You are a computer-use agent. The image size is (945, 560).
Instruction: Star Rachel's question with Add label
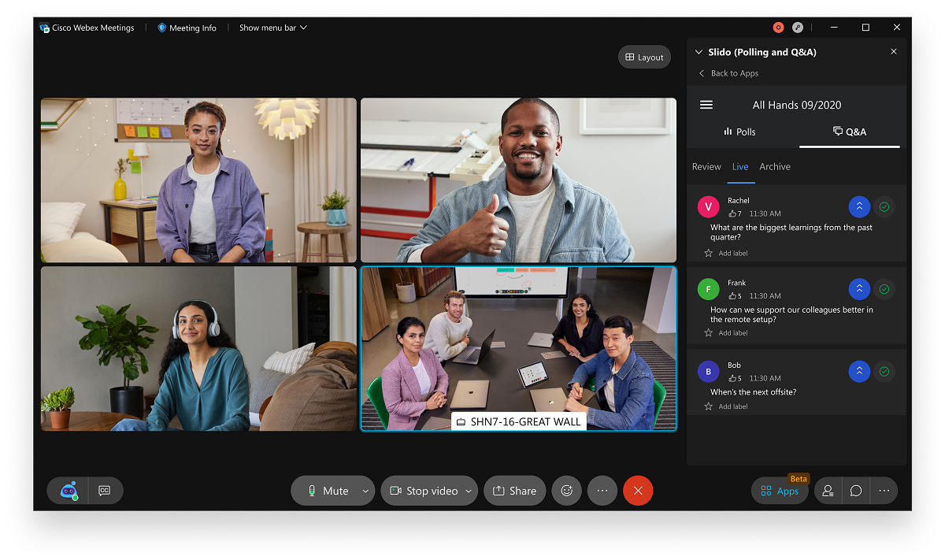pyautogui.click(x=708, y=253)
